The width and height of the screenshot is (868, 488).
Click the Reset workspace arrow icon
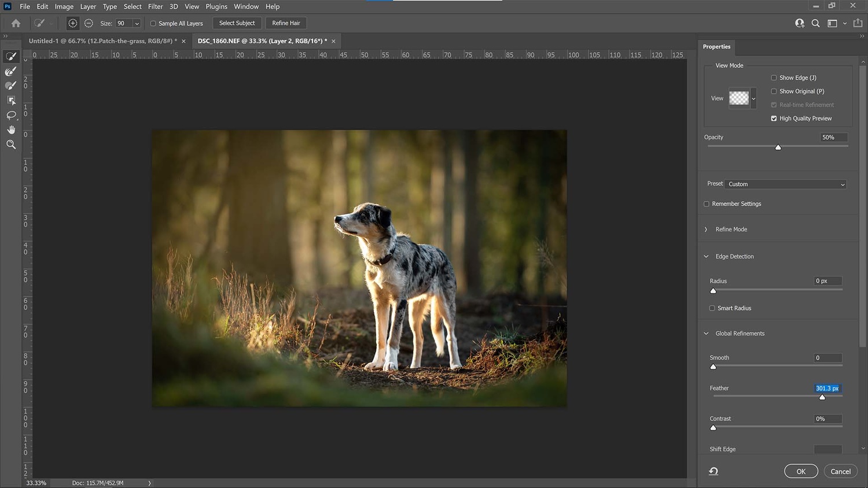coord(713,471)
